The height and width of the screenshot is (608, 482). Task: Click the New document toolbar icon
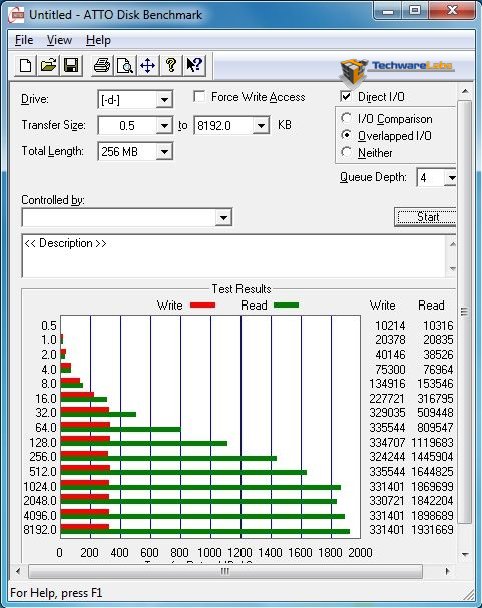pyautogui.click(x=25, y=65)
